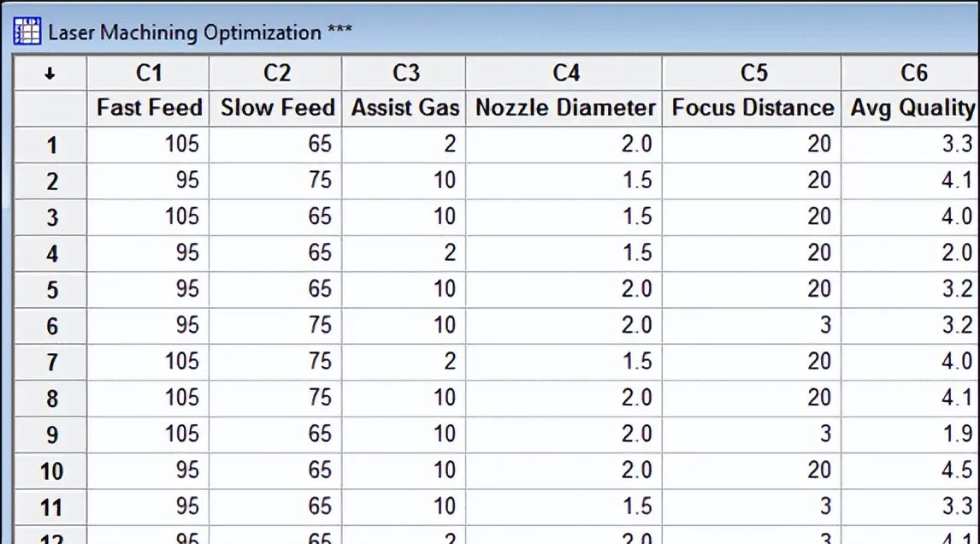This screenshot has width=980, height=544.
Task: Click the worksheet grid icon in title bar
Action: (x=27, y=32)
